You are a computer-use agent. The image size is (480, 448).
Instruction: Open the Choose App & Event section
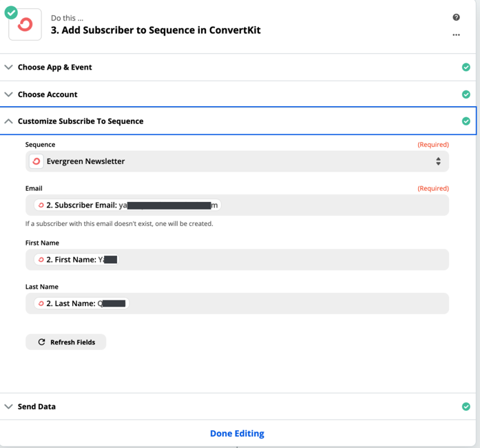point(238,67)
